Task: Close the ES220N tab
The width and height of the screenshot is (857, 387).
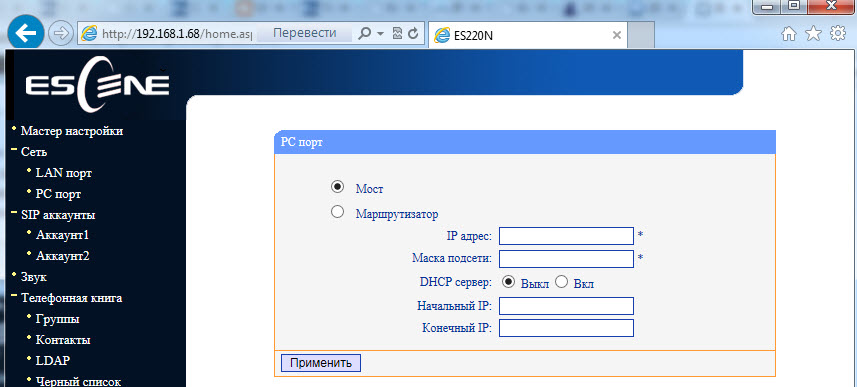Action: coord(617,35)
